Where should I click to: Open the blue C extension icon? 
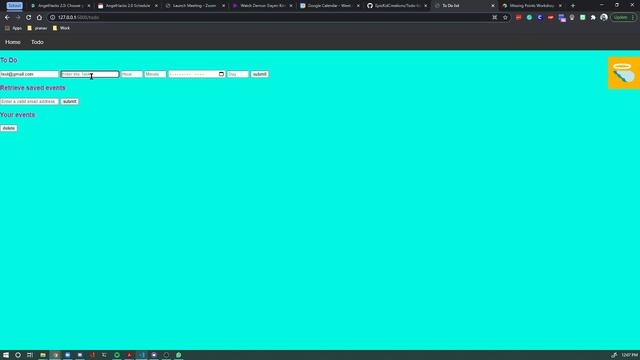(540, 18)
